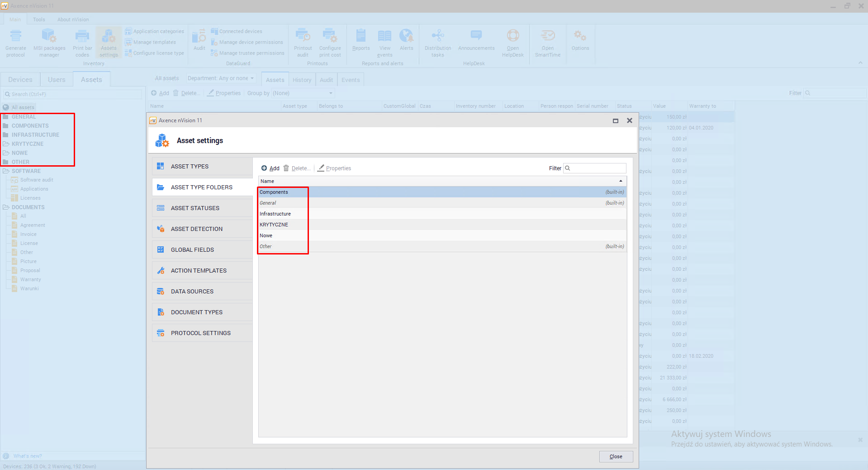Select Asset Statuses sidebar icon
This screenshot has width=868, height=470.
[x=161, y=208]
